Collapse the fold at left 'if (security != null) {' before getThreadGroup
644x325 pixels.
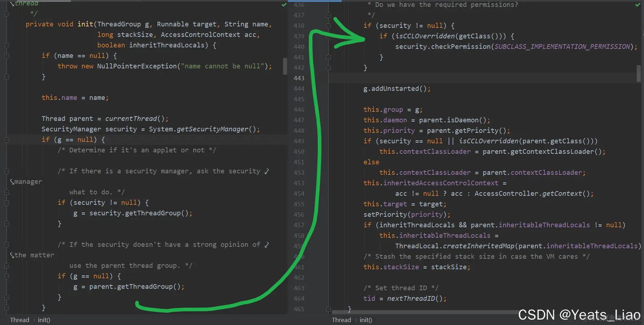click(7, 203)
